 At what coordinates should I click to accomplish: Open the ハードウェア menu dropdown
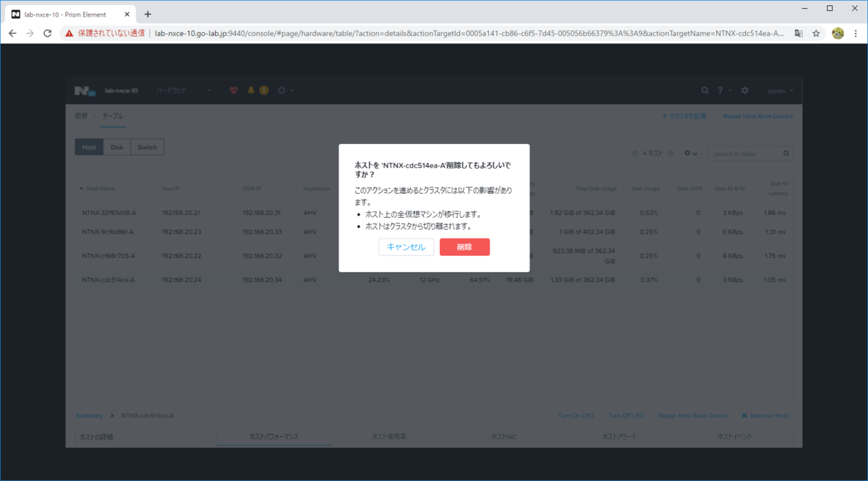click(184, 90)
